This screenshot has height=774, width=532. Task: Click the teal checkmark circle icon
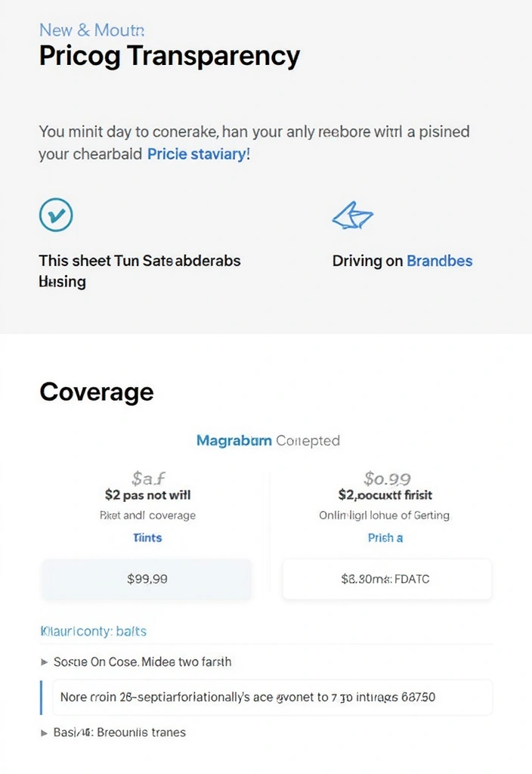[x=55, y=215]
